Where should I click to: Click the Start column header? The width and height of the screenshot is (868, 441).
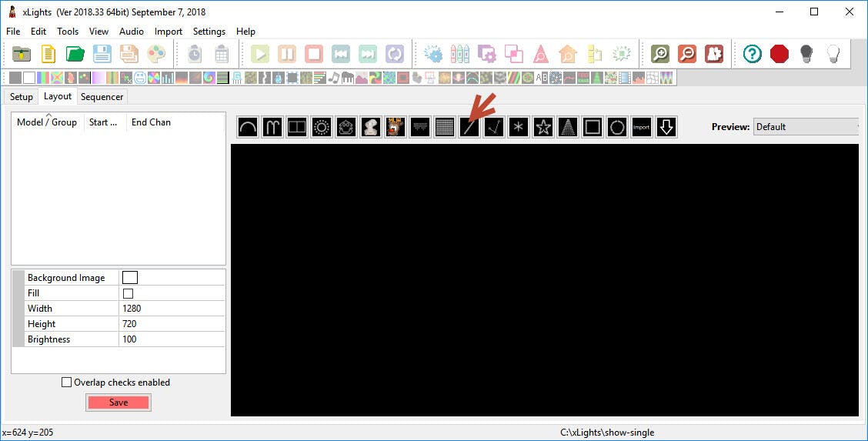point(104,122)
